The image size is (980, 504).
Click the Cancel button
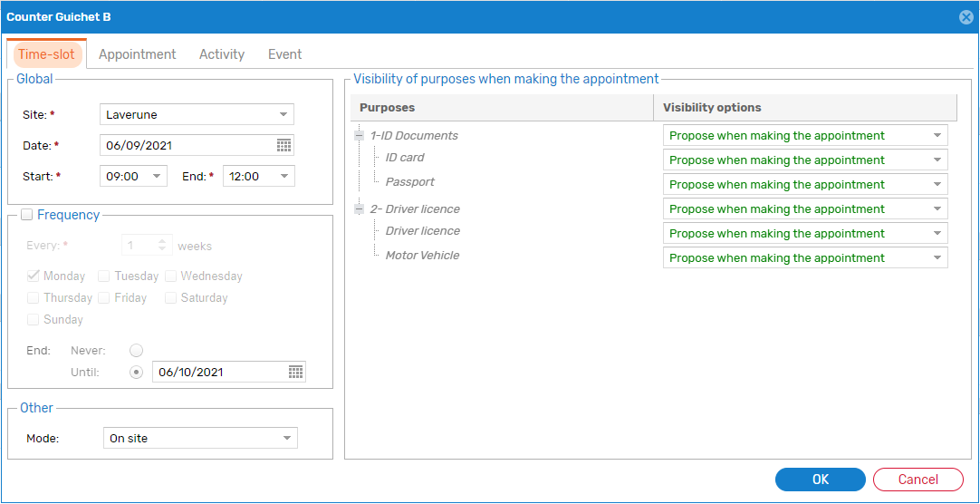[x=918, y=480]
